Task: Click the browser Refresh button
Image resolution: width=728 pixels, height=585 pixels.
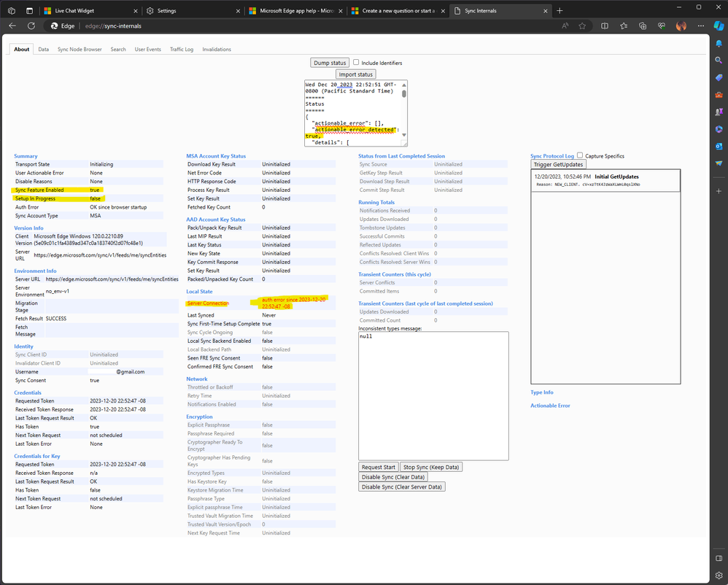Action: tap(31, 26)
